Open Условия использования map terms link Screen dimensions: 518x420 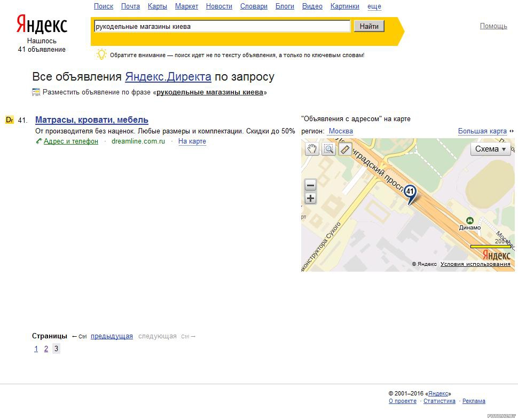click(x=475, y=264)
